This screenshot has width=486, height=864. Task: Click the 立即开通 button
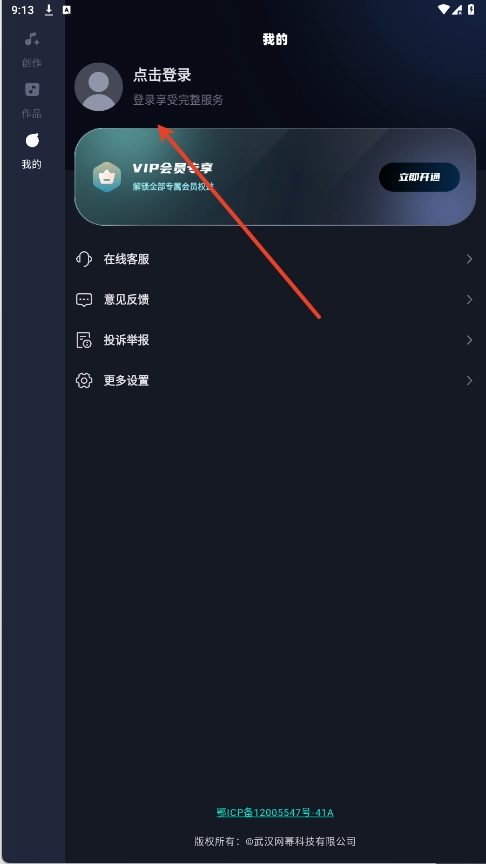coord(419,177)
